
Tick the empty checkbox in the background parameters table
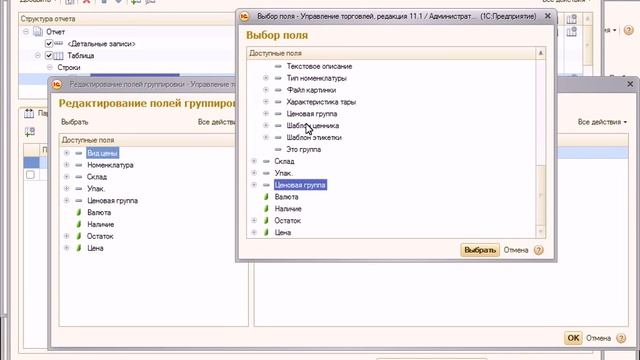point(30,175)
